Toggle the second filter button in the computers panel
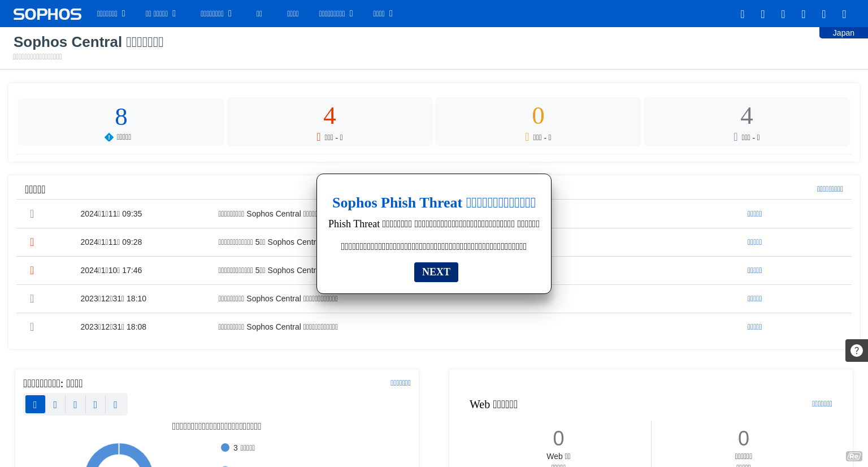 tap(55, 404)
